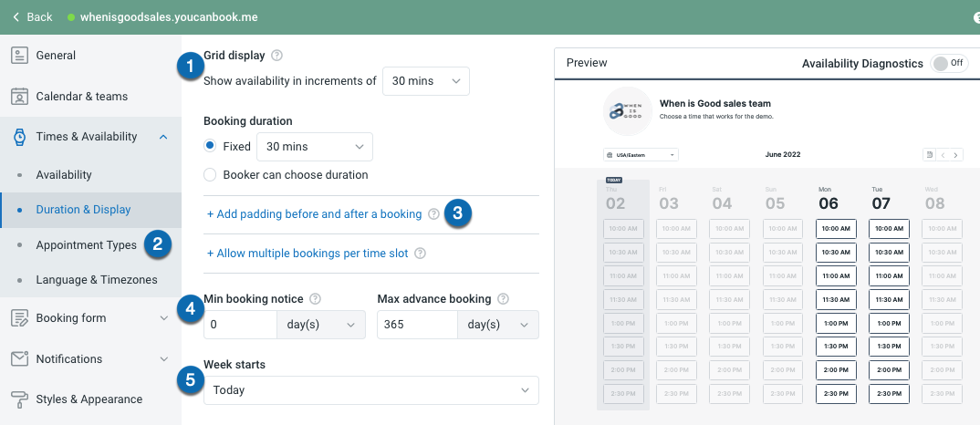Viewport: 980px width, 425px height.
Task: Click the Booking form icon
Action: 19,318
